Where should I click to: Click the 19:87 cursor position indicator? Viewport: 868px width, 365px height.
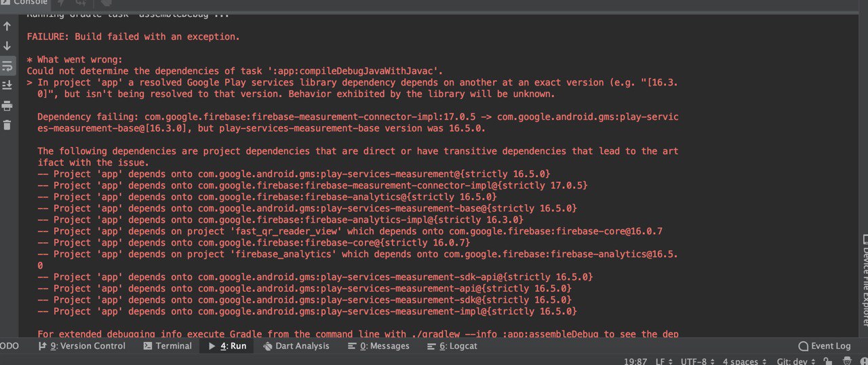pyautogui.click(x=635, y=362)
